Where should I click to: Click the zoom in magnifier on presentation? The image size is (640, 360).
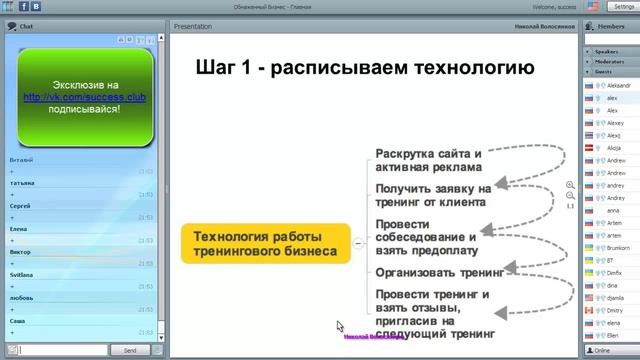click(570, 185)
